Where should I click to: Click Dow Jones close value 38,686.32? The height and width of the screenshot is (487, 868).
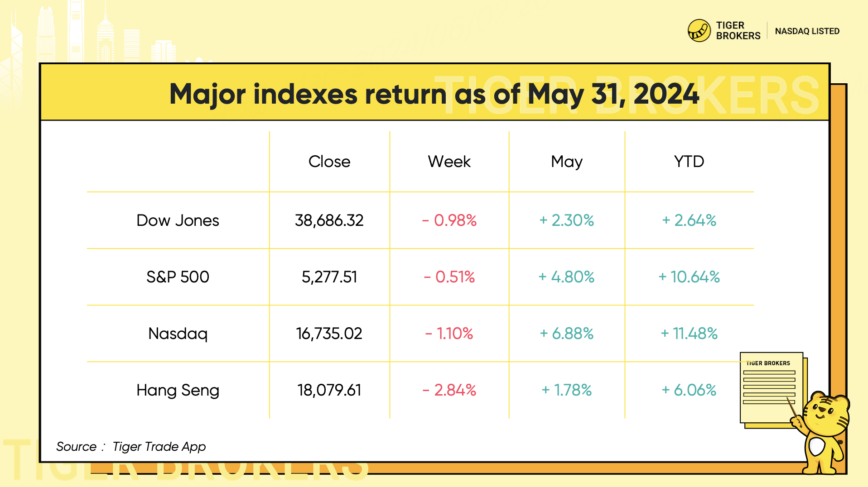click(329, 220)
